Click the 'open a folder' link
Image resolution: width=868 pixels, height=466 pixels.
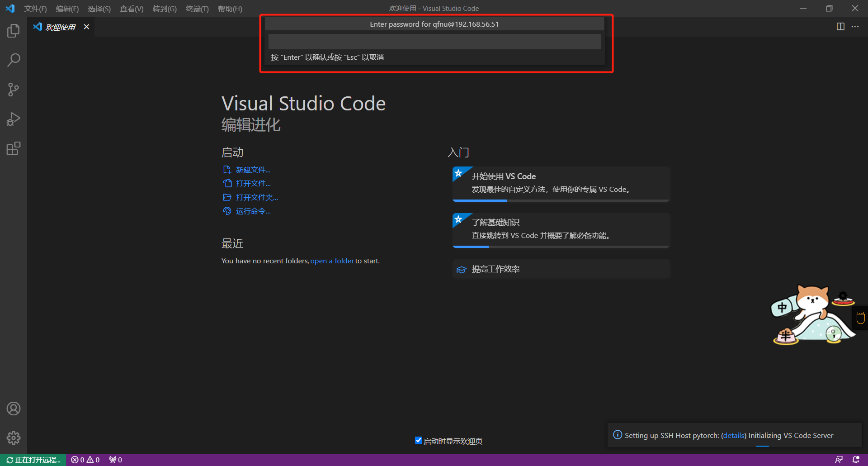332,261
